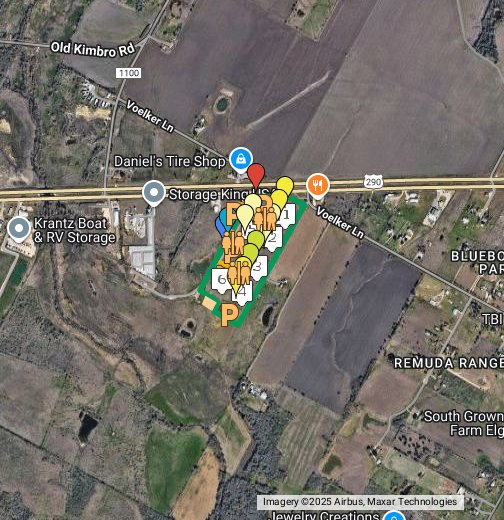Open the Daniel's Tire Shop label
The height and width of the screenshot is (520, 504).
170,161
